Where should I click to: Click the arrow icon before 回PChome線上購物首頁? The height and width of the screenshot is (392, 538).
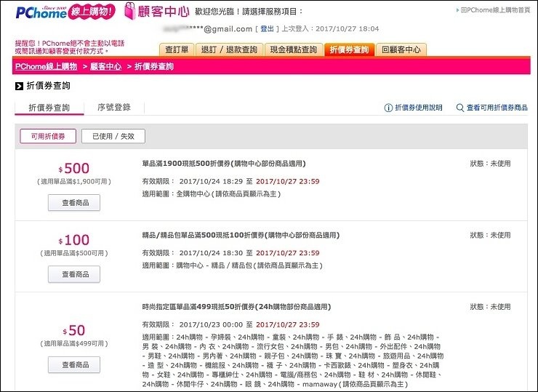457,10
